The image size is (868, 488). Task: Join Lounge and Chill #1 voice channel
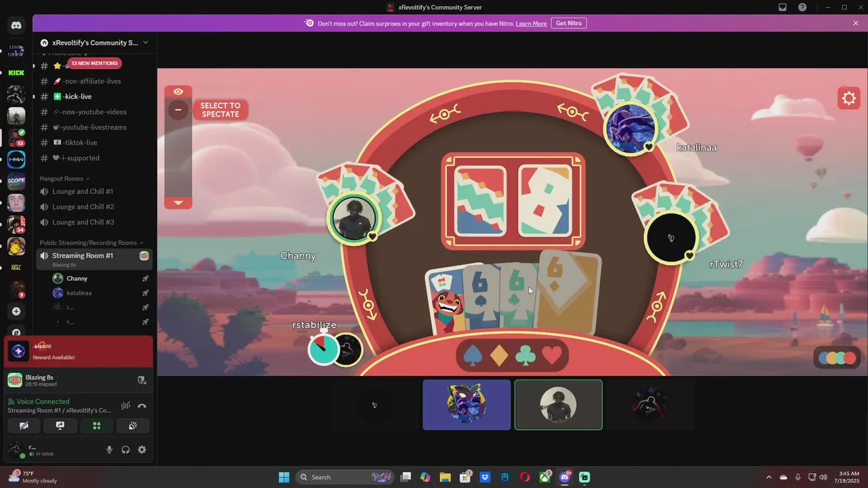[94, 191]
